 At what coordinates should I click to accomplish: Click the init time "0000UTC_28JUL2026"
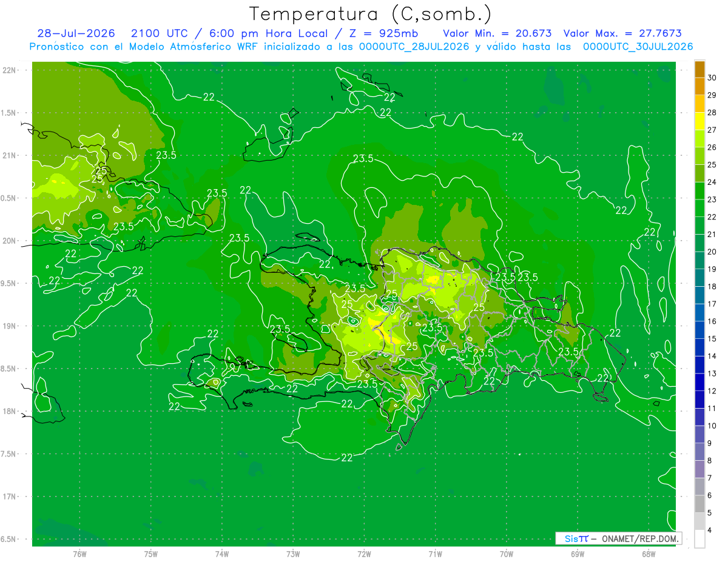click(x=414, y=46)
